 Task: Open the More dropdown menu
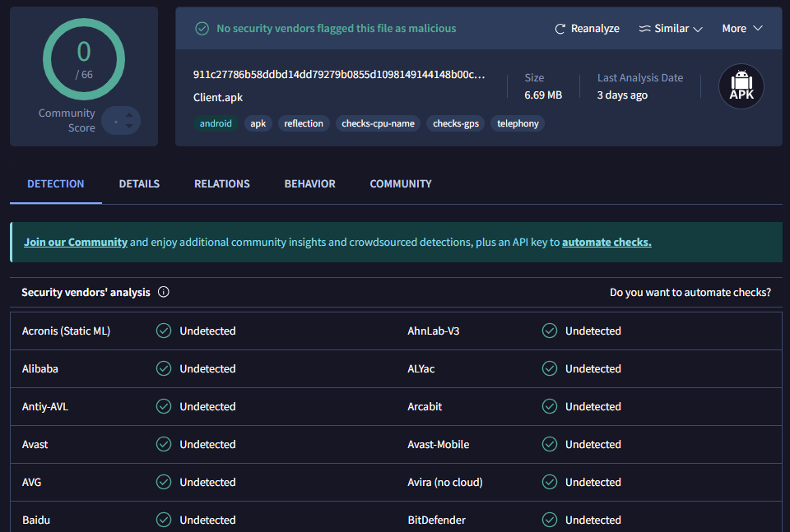pos(741,29)
